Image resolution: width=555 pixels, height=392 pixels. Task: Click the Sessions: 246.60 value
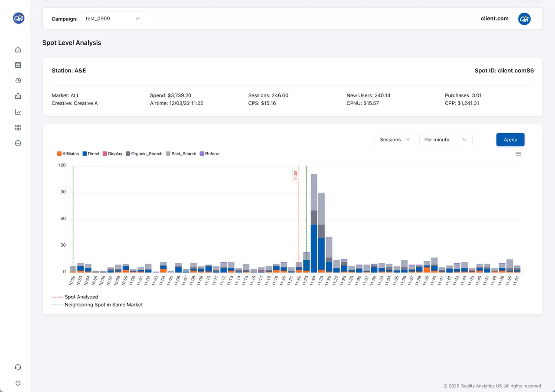[x=268, y=95]
